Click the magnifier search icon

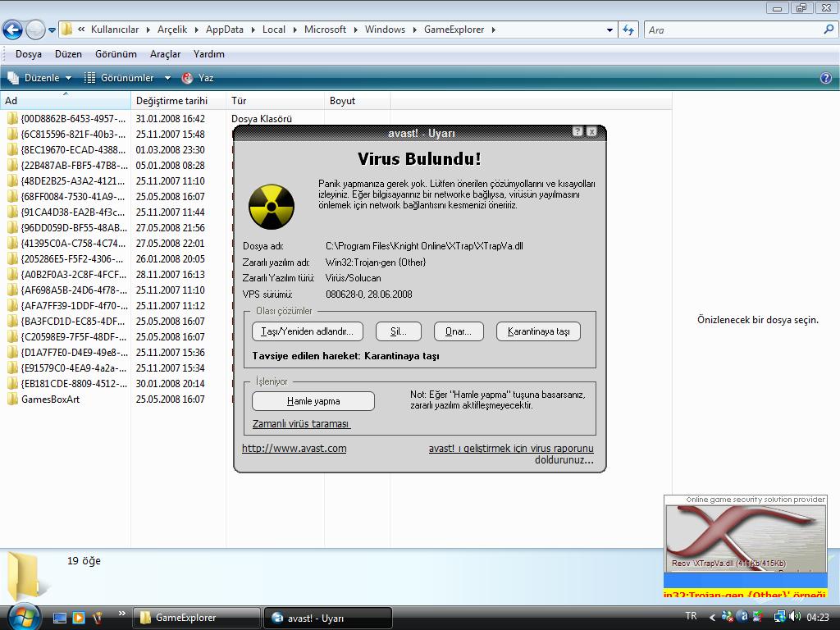click(829, 30)
